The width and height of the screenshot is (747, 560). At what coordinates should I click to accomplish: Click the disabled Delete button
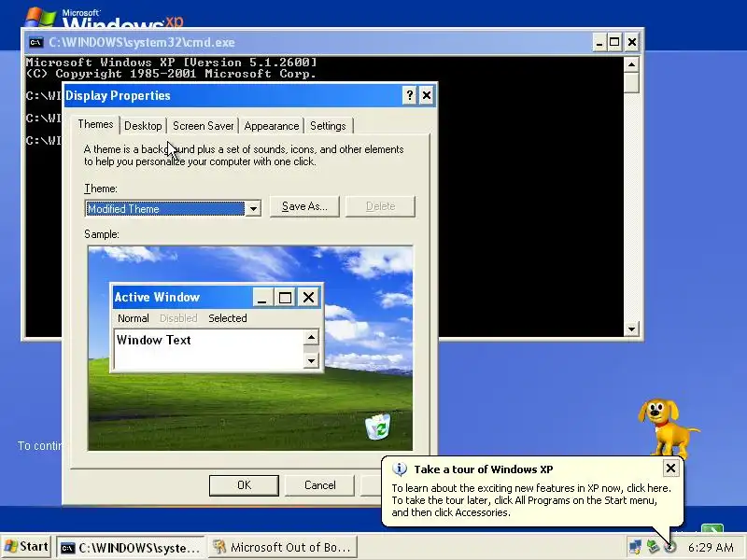point(381,206)
